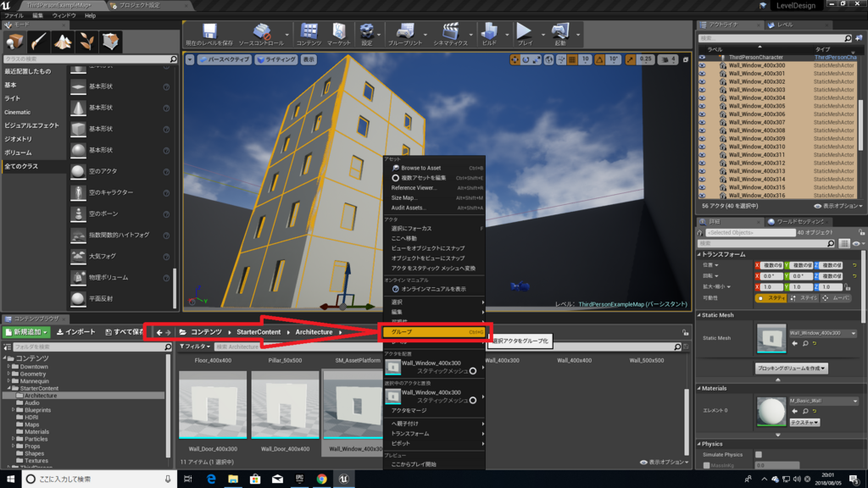Toggle visibility of ThirdPersonCharacter actor
868x488 pixels.
[x=703, y=57]
